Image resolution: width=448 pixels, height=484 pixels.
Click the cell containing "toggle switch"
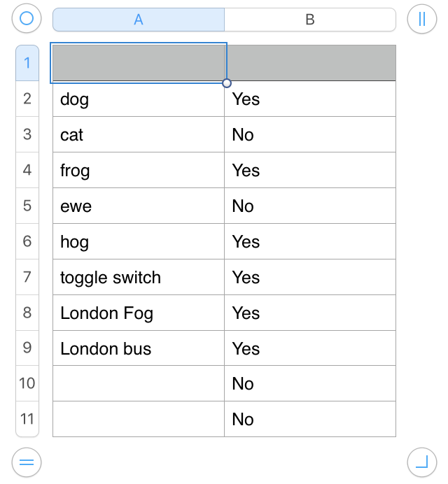pyautogui.click(x=139, y=278)
